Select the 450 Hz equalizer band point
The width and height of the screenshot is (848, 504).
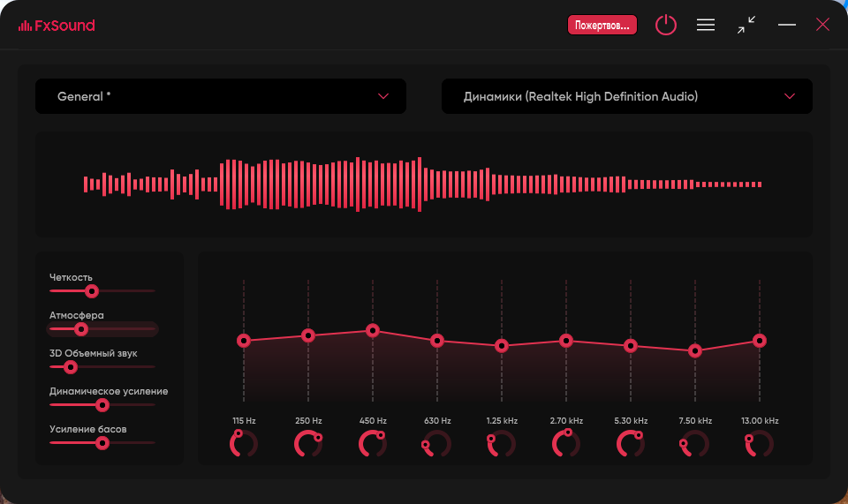pos(373,330)
